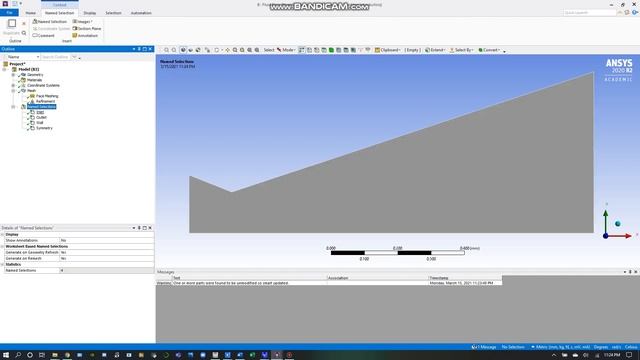Click the Pan cross-arrows toolbar icon
The image size is (640, 360).
tap(227, 50)
